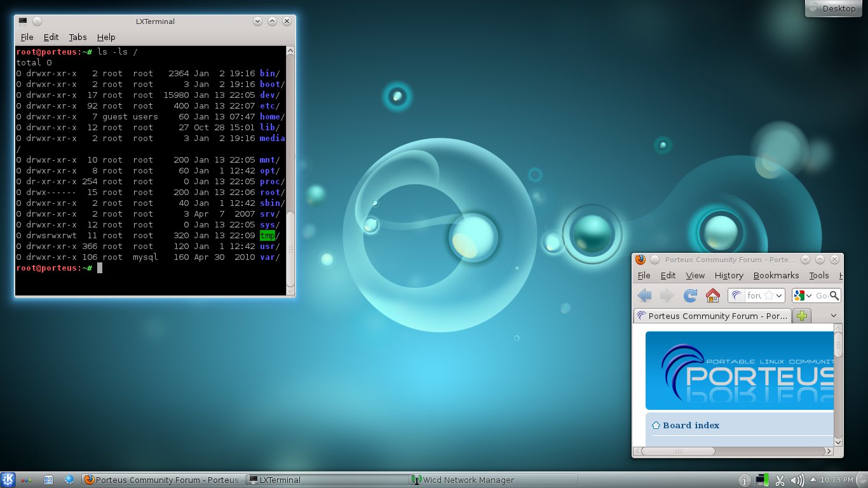Click the Desktop toolbox in top corner
Viewport: 868px width, 488px height.
pos(832,8)
